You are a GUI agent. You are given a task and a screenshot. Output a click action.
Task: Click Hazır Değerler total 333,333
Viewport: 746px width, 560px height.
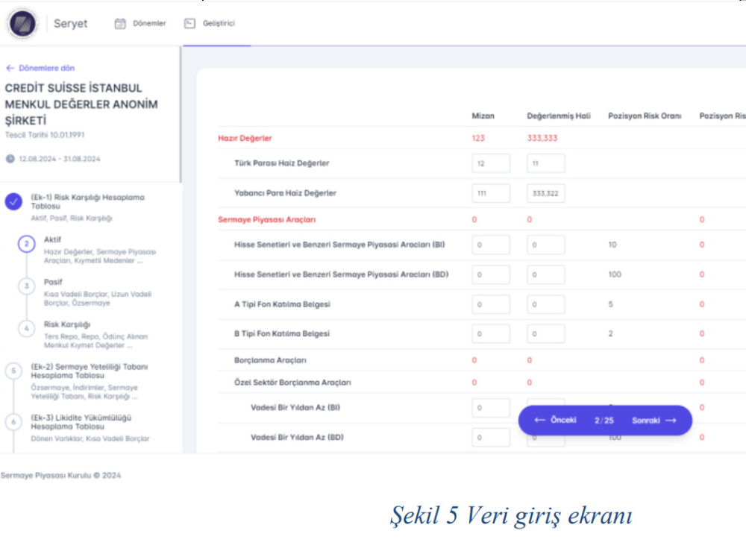542,138
